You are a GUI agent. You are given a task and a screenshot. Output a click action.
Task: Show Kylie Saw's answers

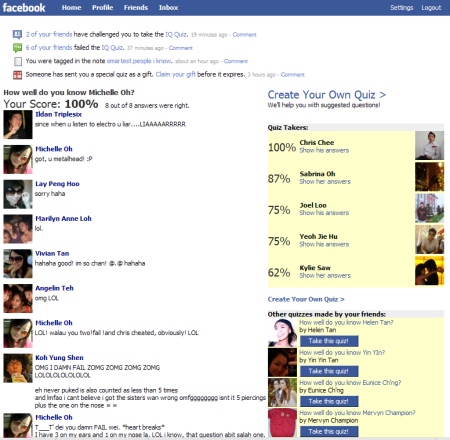click(x=325, y=276)
